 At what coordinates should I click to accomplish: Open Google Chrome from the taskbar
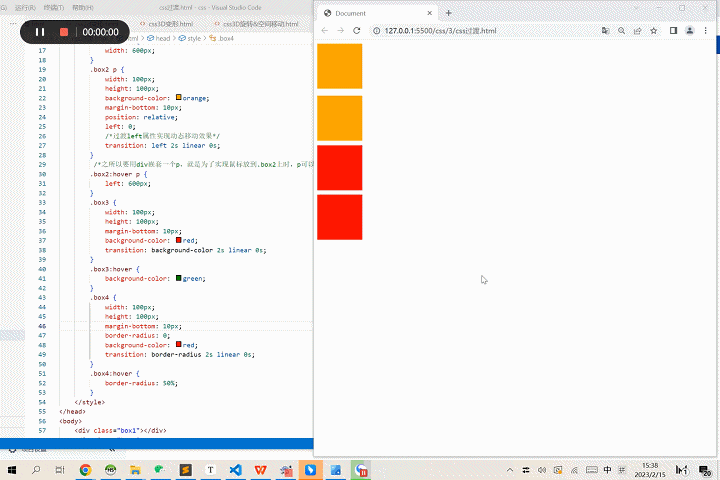click(85, 470)
